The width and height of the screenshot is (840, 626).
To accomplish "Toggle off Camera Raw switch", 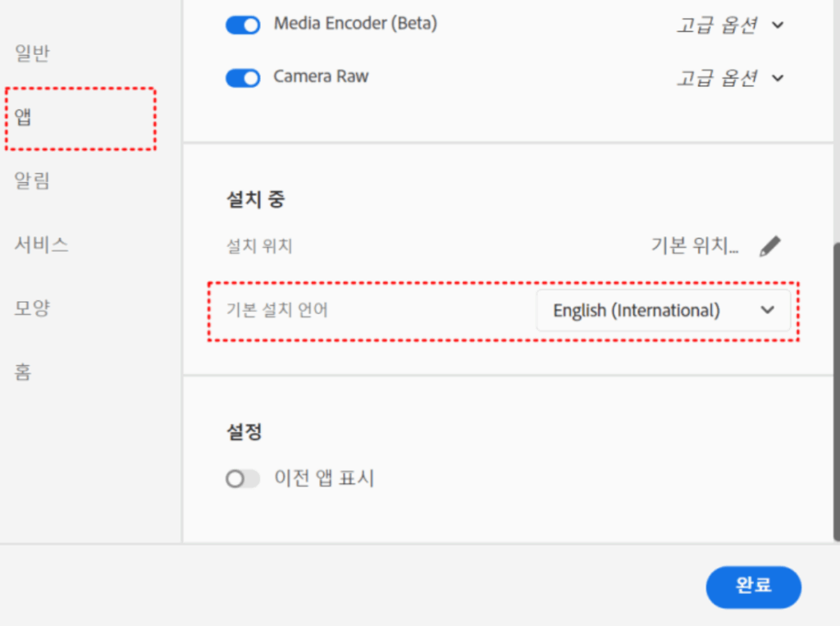I will click(x=243, y=78).
